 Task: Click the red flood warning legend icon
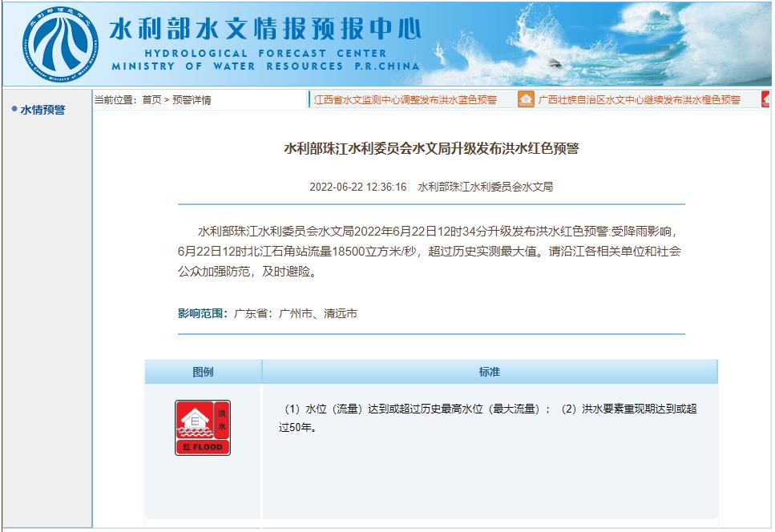203,428
